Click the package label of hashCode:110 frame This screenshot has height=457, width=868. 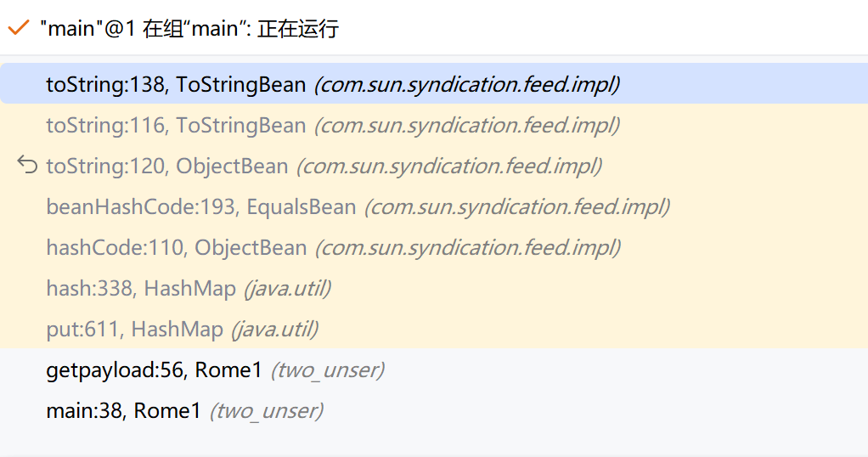tap(467, 248)
